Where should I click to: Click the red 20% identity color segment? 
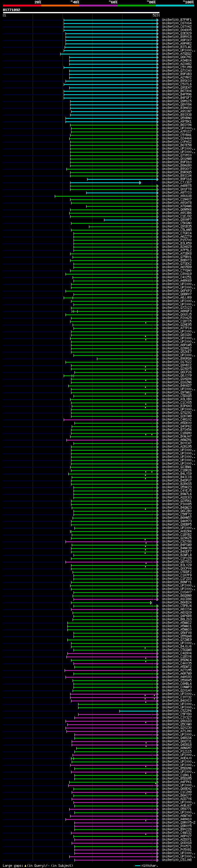[x=22, y=6]
